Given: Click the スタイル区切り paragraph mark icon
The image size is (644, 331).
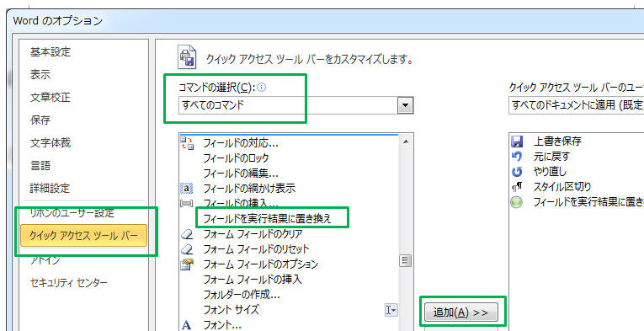Looking at the screenshot, I should click(x=517, y=187).
